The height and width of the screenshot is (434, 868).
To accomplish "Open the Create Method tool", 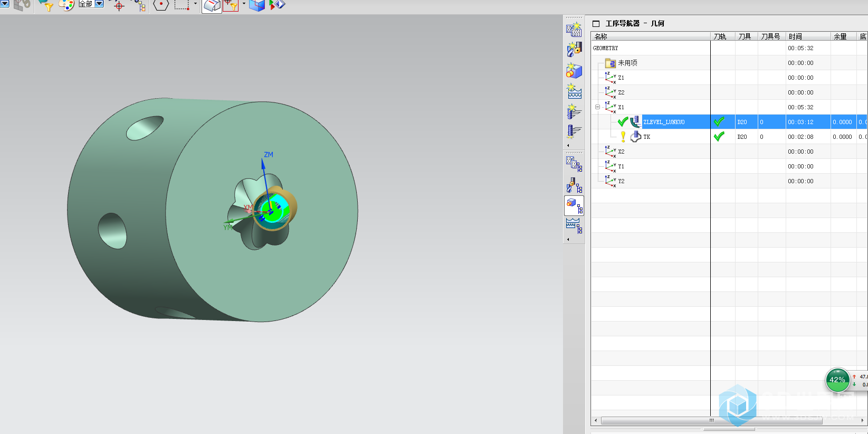I will (574, 91).
